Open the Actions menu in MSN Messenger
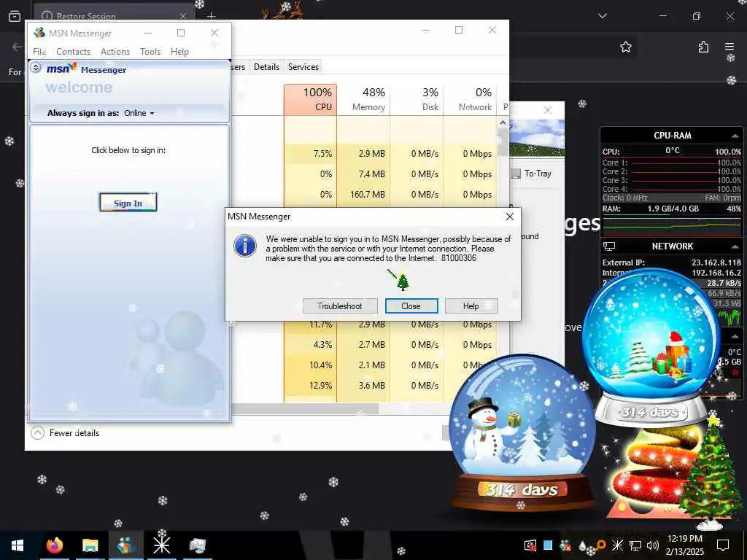The width and height of the screenshot is (747, 560). coord(115,52)
